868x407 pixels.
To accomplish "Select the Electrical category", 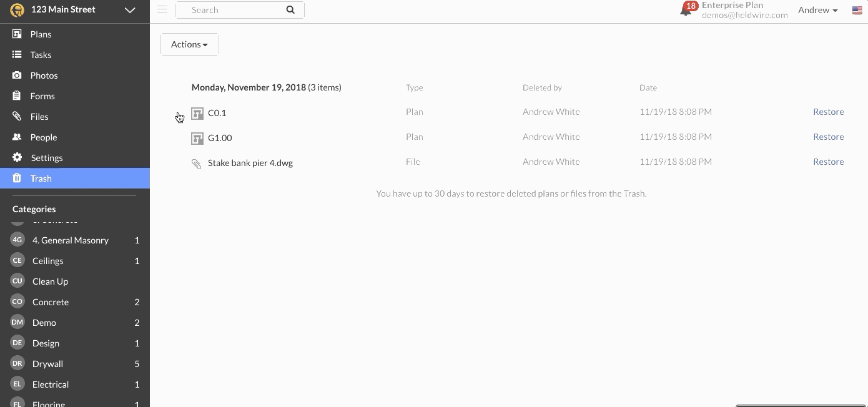I will (x=75, y=385).
